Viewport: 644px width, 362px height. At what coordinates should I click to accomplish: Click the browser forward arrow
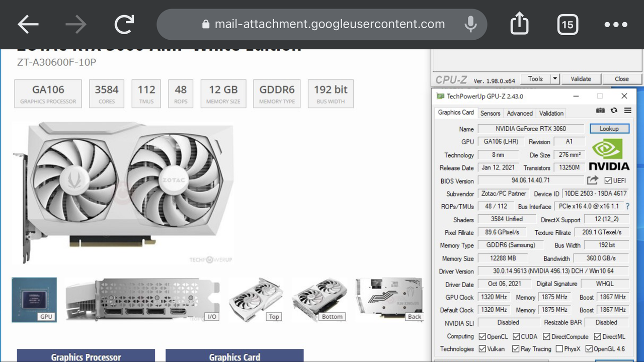point(76,24)
